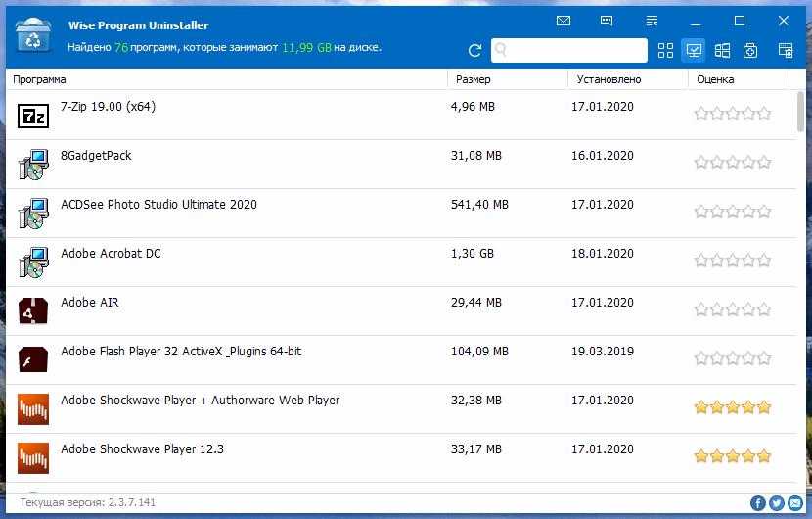Select the desktop programs filter icon
The width and height of the screenshot is (812, 519).
[x=694, y=50]
